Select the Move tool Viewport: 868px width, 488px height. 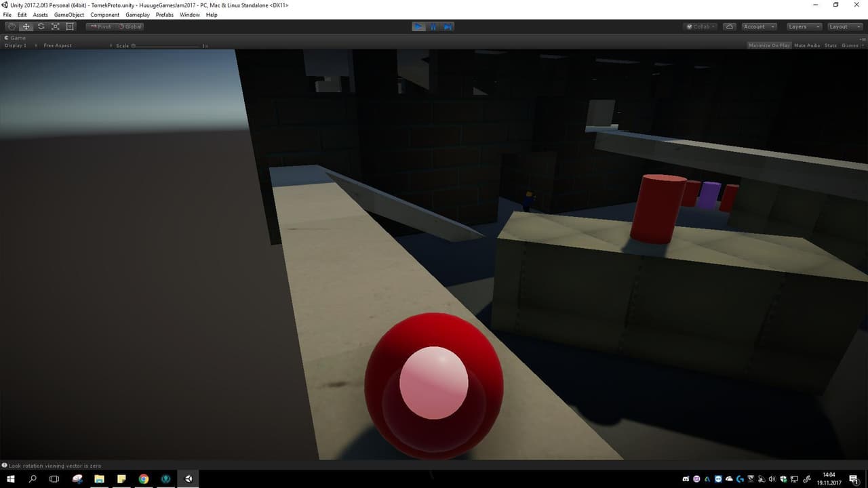26,26
